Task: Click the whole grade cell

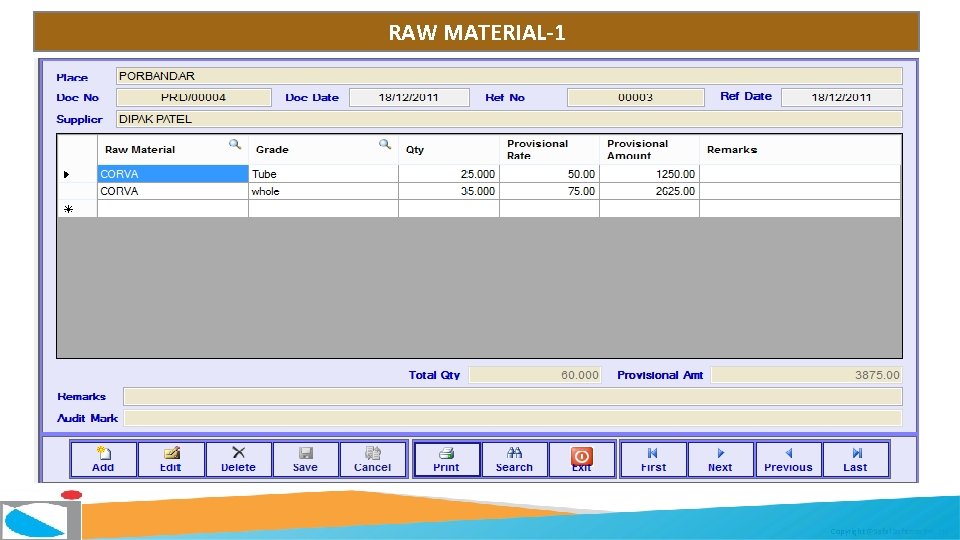Action: [x=323, y=191]
